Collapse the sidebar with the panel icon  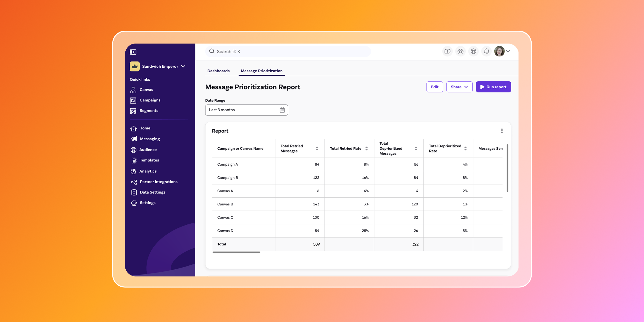[133, 52]
